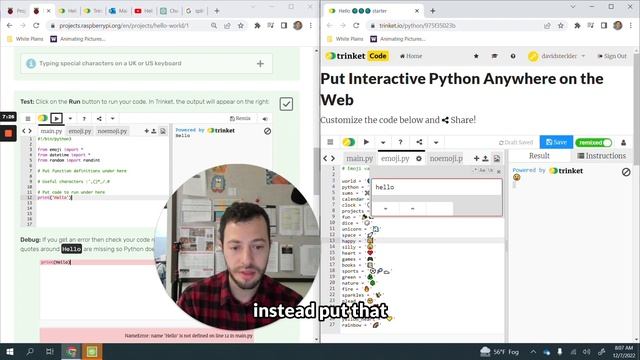Show hidden system tray icons chevron
This screenshot has width=640, height=360.
click(533, 351)
